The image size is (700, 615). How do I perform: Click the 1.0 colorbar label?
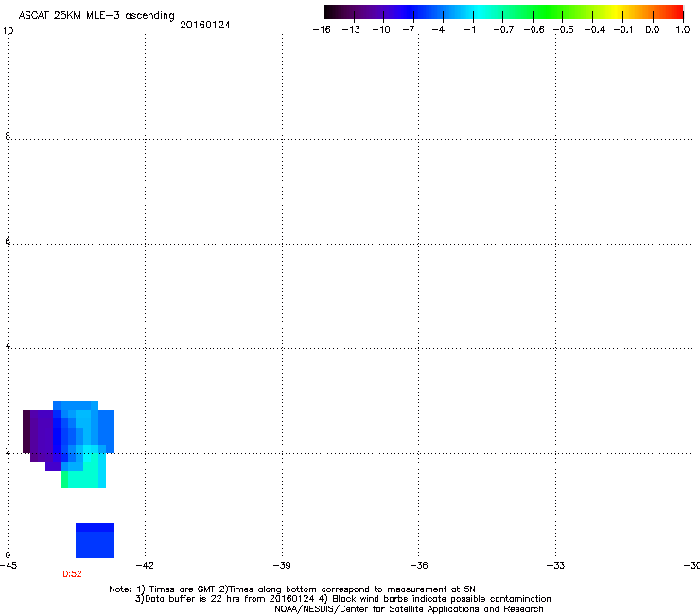pos(683,30)
